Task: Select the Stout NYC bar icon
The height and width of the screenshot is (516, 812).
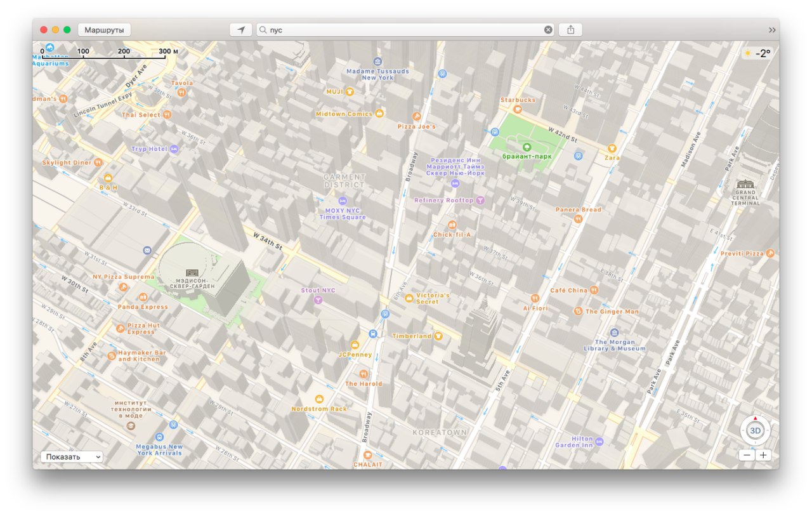Action: coord(318,300)
